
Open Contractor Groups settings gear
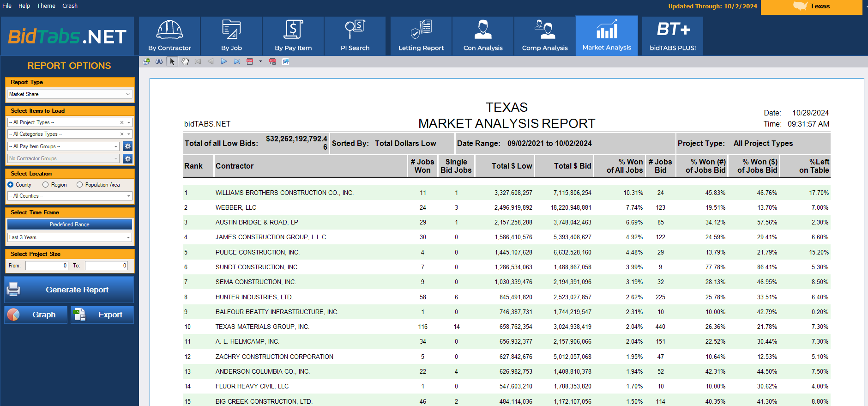coord(128,158)
